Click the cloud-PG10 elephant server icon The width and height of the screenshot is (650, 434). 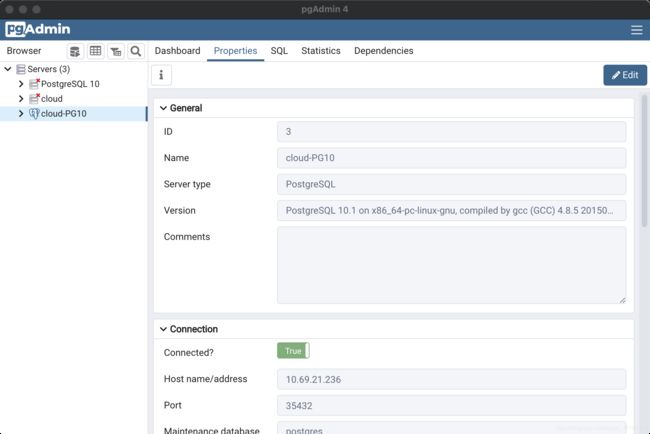(x=34, y=114)
